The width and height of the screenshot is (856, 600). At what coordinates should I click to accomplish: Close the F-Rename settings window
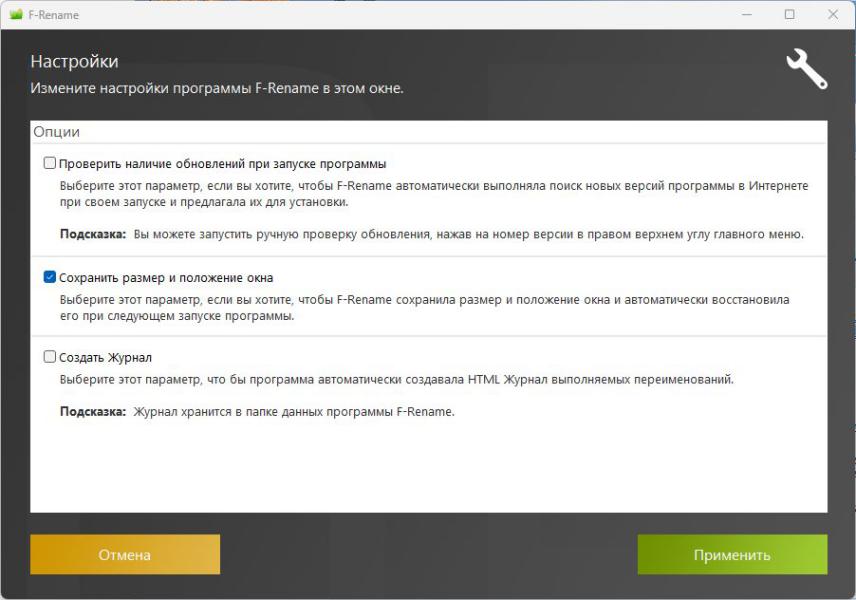[833, 15]
